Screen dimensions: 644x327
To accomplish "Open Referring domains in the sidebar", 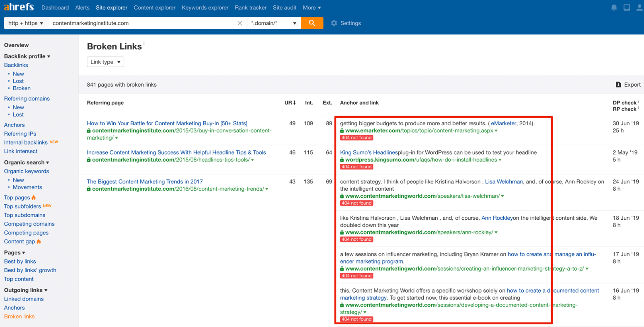I will pos(27,99).
